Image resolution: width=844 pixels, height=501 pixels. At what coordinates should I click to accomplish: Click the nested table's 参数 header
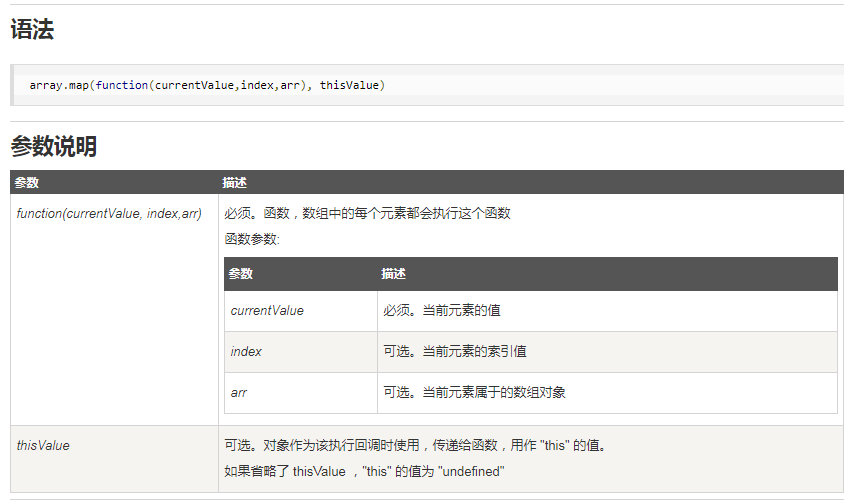[241, 274]
